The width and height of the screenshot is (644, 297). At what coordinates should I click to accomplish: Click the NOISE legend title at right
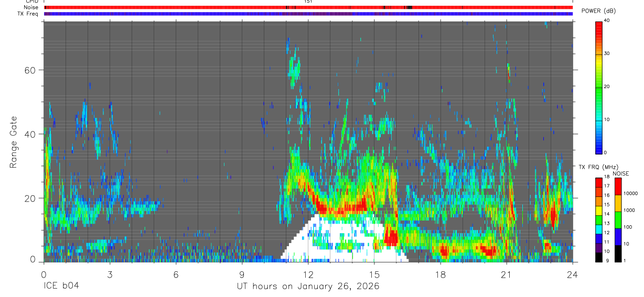(x=621, y=173)
